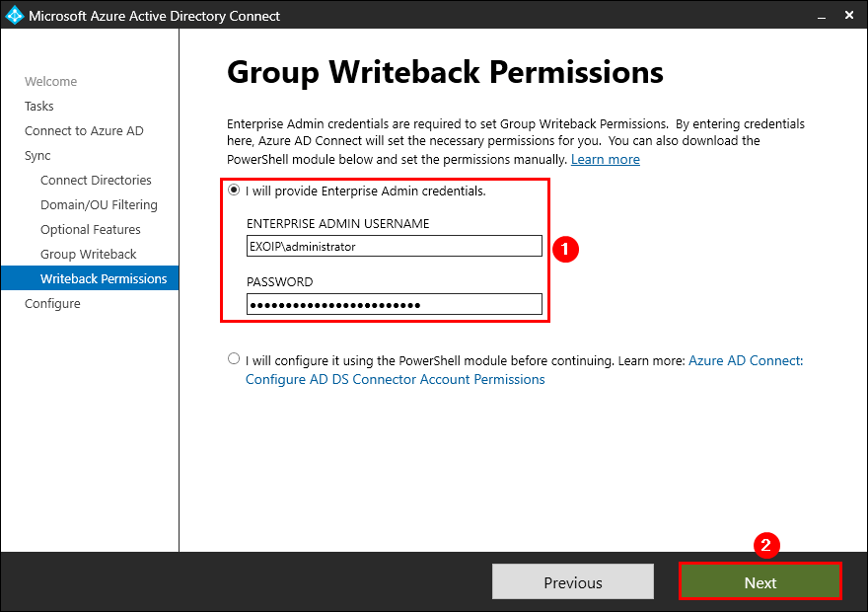Select the Configure step in sidebar

coord(52,303)
